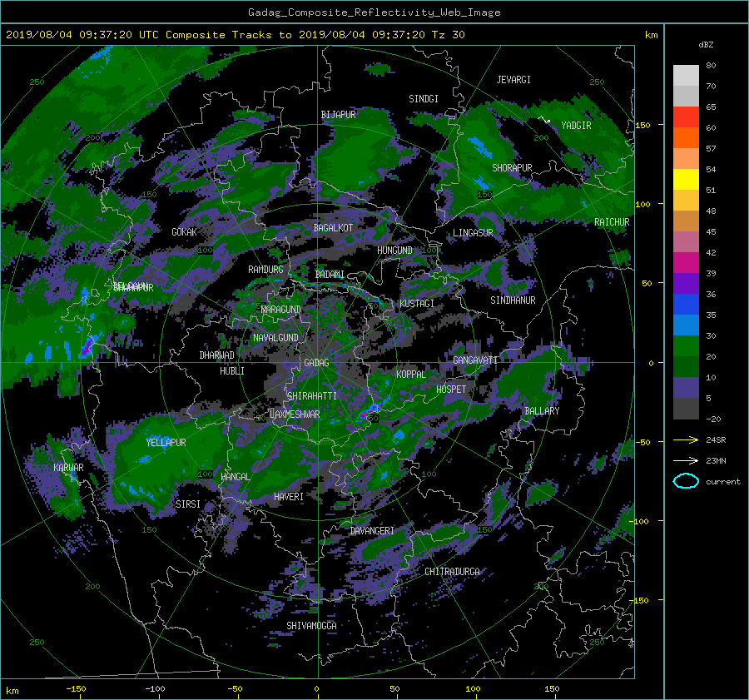Click the '0' tick on the right axis
Viewport: 749px width, 700px height.
[651, 363]
